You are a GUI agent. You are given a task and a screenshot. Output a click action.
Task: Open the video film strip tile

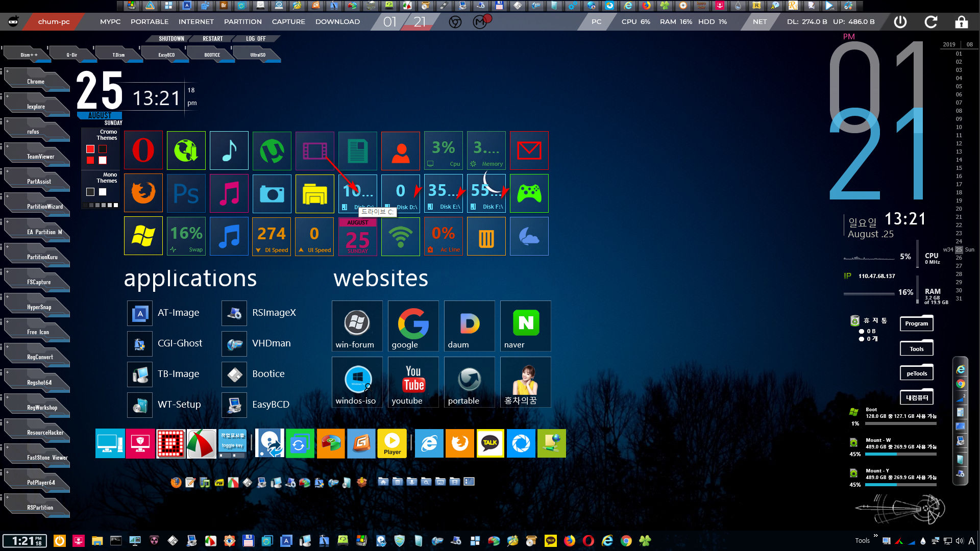click(315, 151)
